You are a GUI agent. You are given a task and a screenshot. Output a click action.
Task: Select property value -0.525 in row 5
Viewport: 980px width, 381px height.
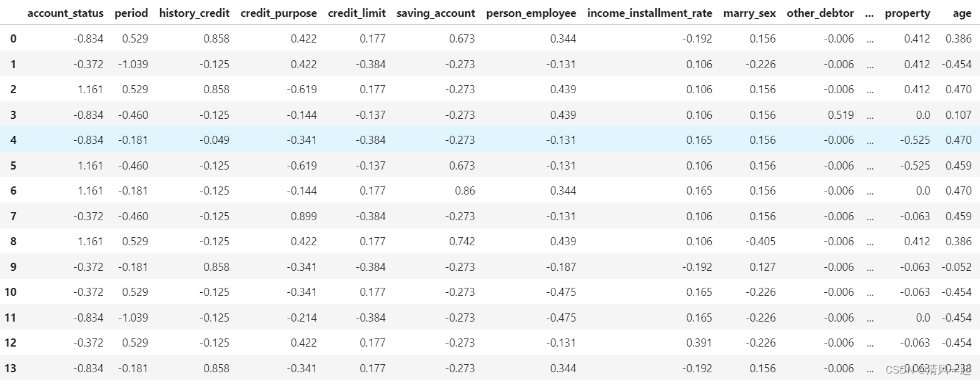point(915,166)
